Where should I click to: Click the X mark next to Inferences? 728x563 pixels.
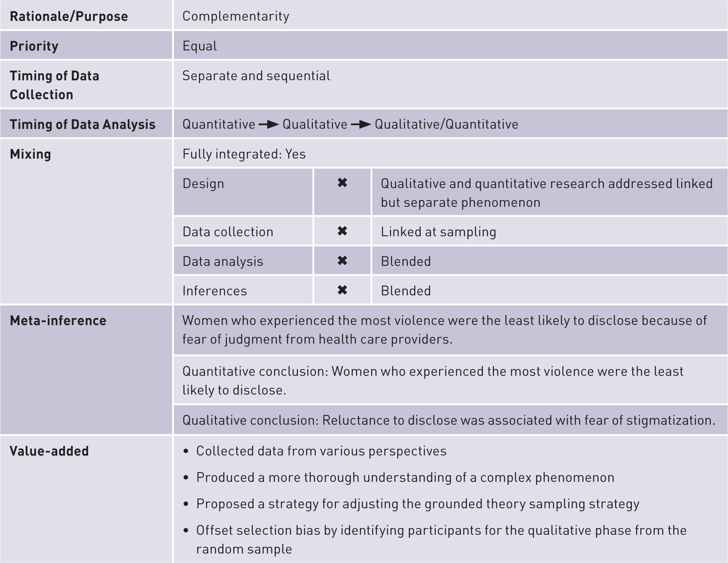342,290
